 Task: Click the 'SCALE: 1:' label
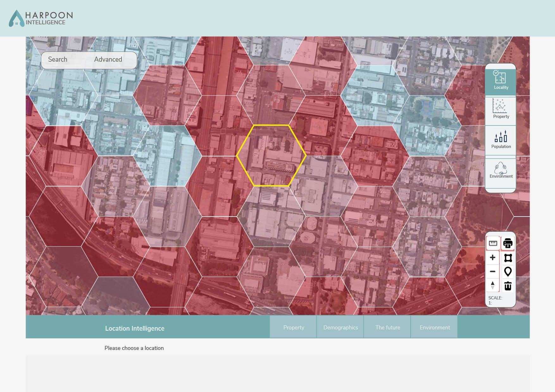pyautogui.click(x=495, y=300)
